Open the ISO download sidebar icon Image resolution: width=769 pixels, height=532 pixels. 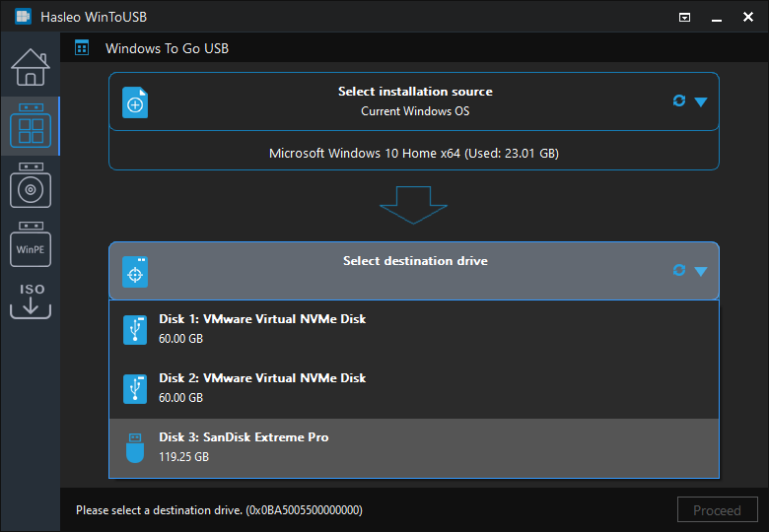[x=31, y=301]
